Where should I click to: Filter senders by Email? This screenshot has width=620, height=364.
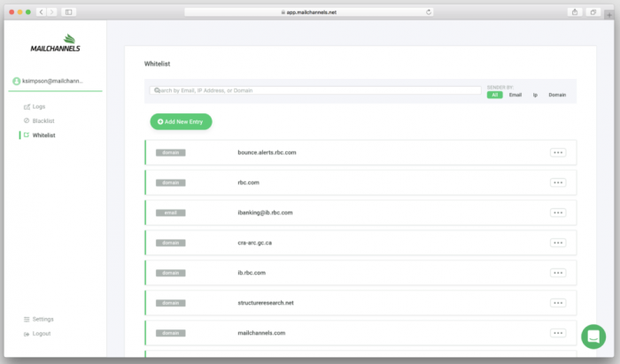515,95
